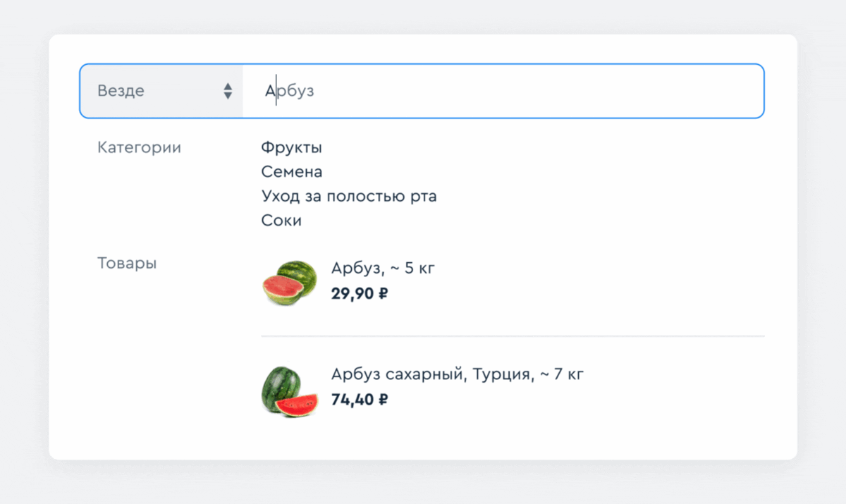Click the 29,90 ₽ price
The image size is (846, 504).
[x=359, y=293]
